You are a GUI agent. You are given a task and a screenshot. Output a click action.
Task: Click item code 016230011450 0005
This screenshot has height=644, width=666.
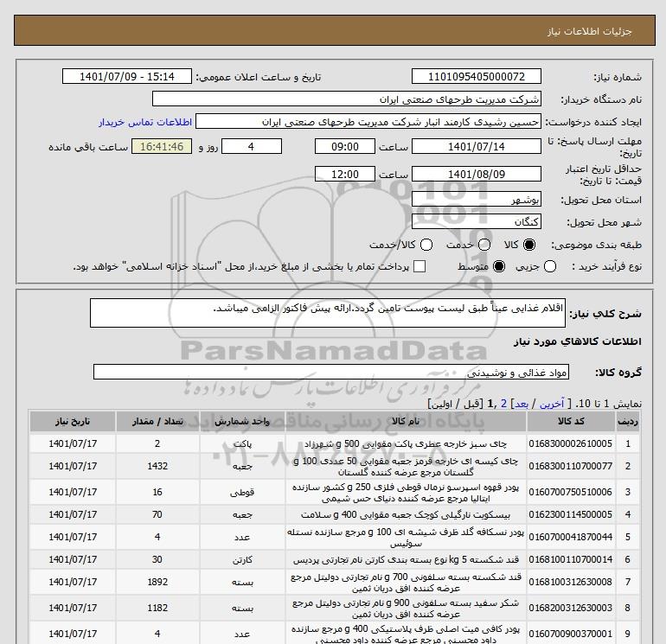coord(571,514)
